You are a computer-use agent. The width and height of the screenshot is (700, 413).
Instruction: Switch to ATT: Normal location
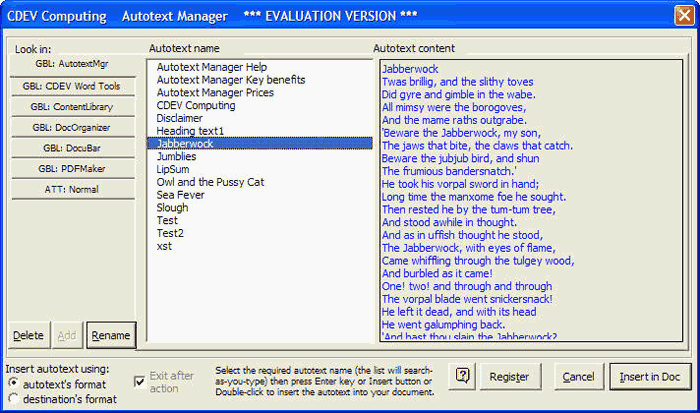coord(72,189)
